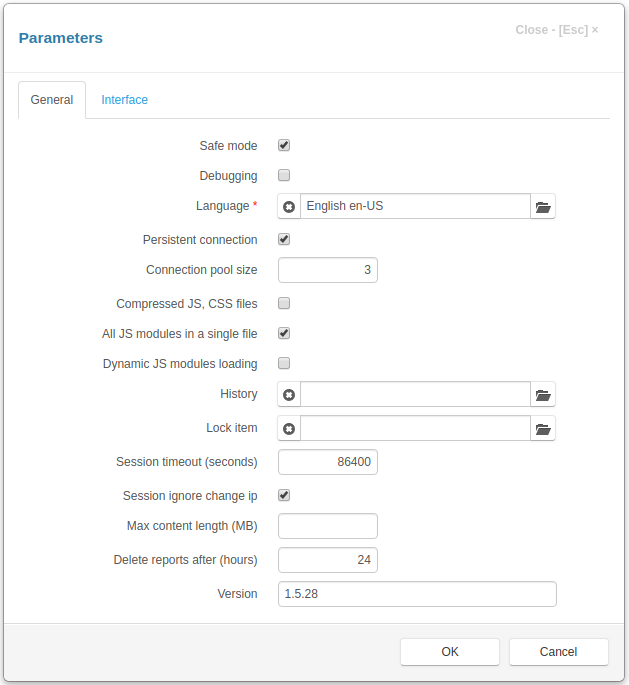Cancel the Parameters dialog
Screen dimensions: 629x685
[x=559, y=652]
